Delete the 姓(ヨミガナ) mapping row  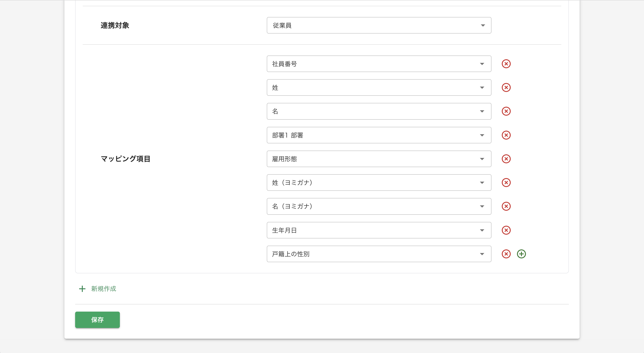tap(506, 183)
